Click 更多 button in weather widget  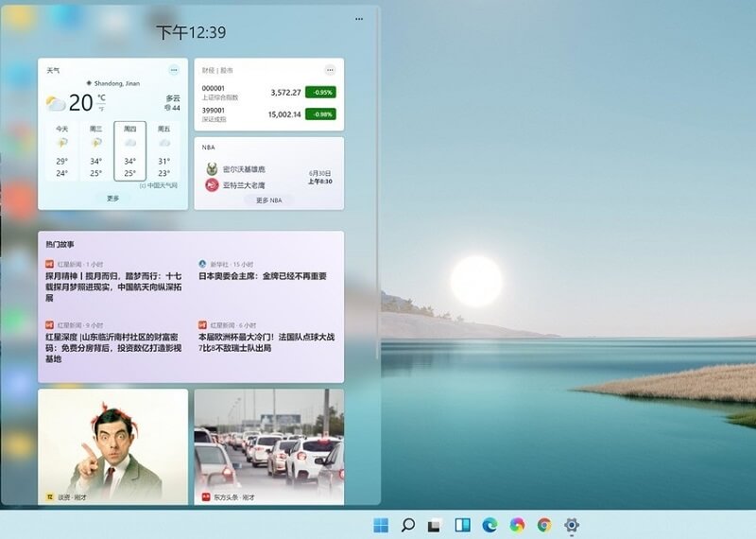[x=112, y=199]
